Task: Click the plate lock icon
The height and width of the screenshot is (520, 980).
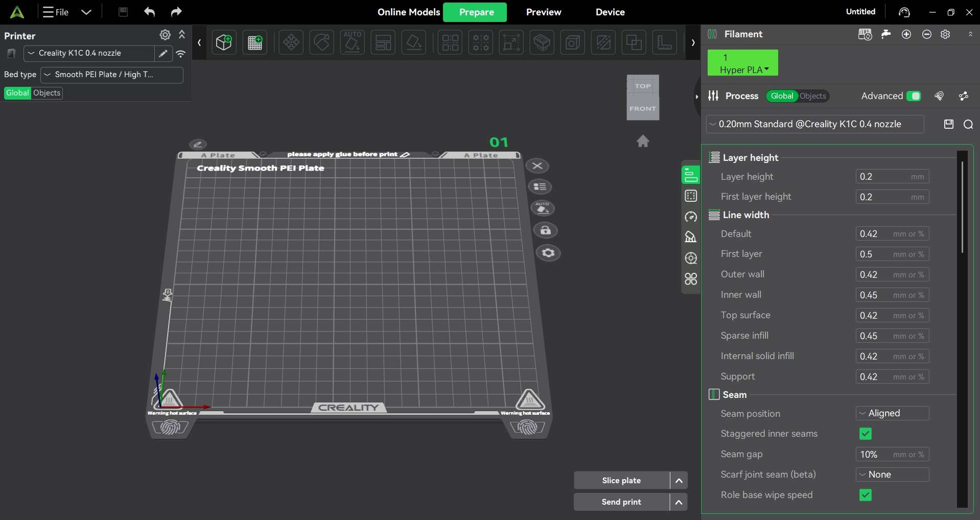Action: [545, 230]
